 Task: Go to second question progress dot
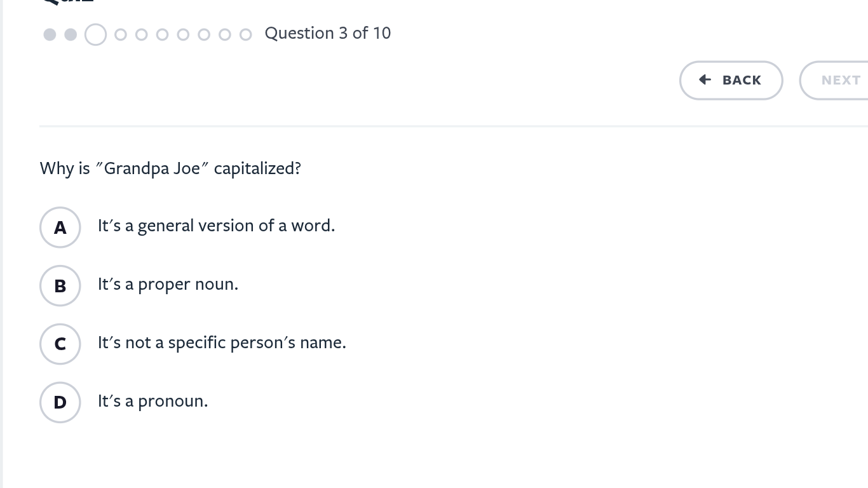pyautogui.click(x=71, y=34)
